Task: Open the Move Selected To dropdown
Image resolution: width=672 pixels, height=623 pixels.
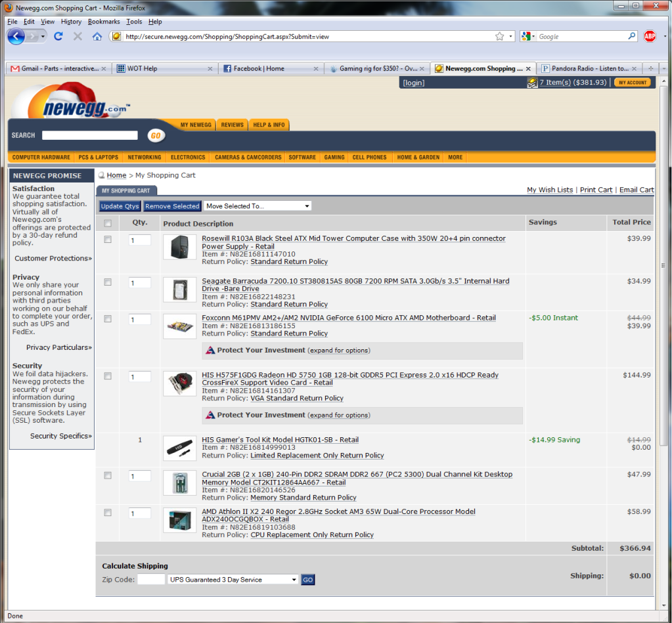Action: tap(258, 206)
